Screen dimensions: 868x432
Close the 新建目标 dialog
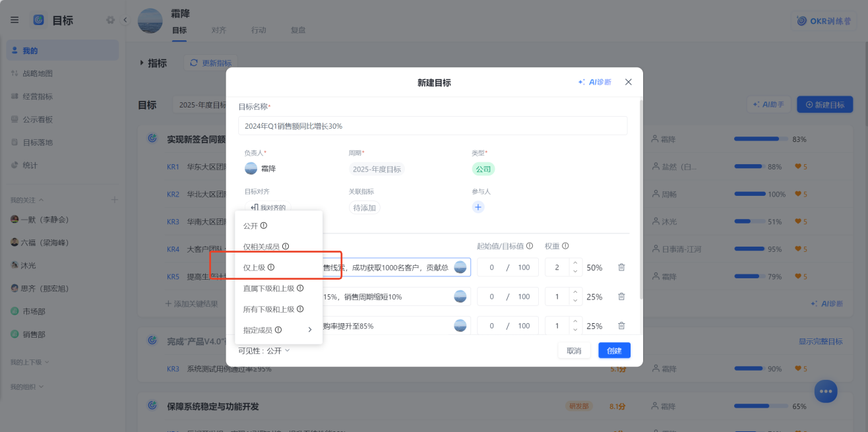pyautogui.click(x=628, y=82)
